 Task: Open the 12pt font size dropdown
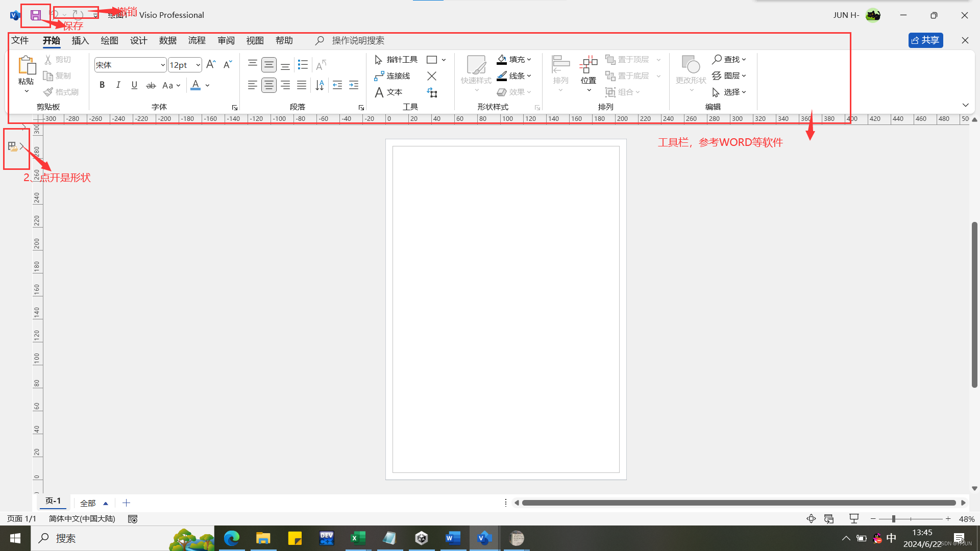coord(198,65)
